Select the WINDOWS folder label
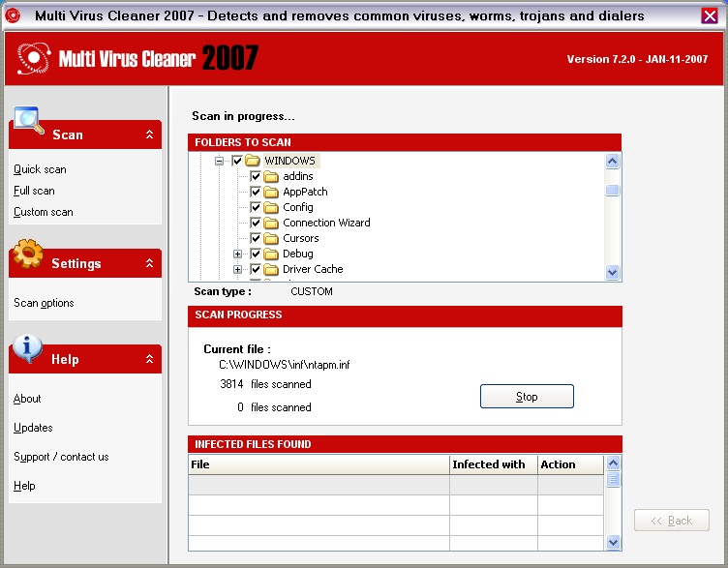Screen dimensions: 728x568 click(289, 161)
